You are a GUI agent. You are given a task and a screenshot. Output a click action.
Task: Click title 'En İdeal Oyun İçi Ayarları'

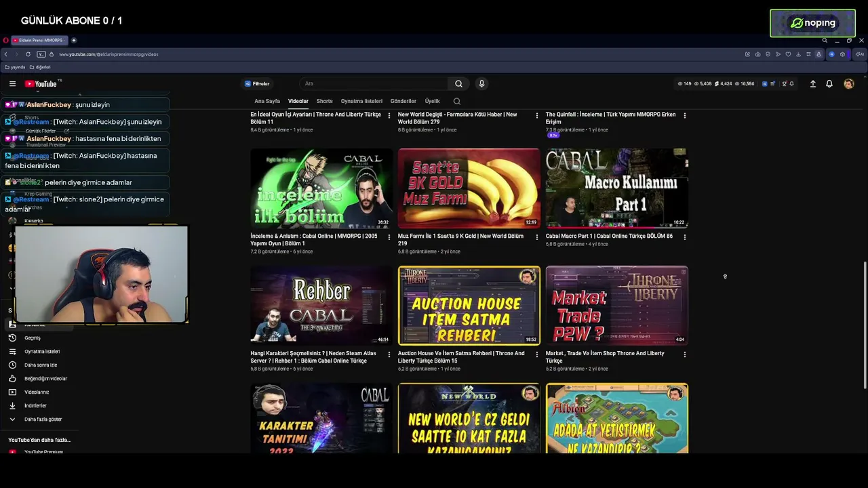(315, 118)
